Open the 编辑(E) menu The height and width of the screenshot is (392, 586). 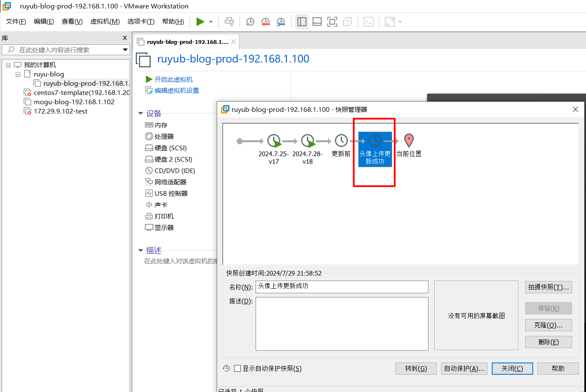pyautogui.click(x=44, y=22)
